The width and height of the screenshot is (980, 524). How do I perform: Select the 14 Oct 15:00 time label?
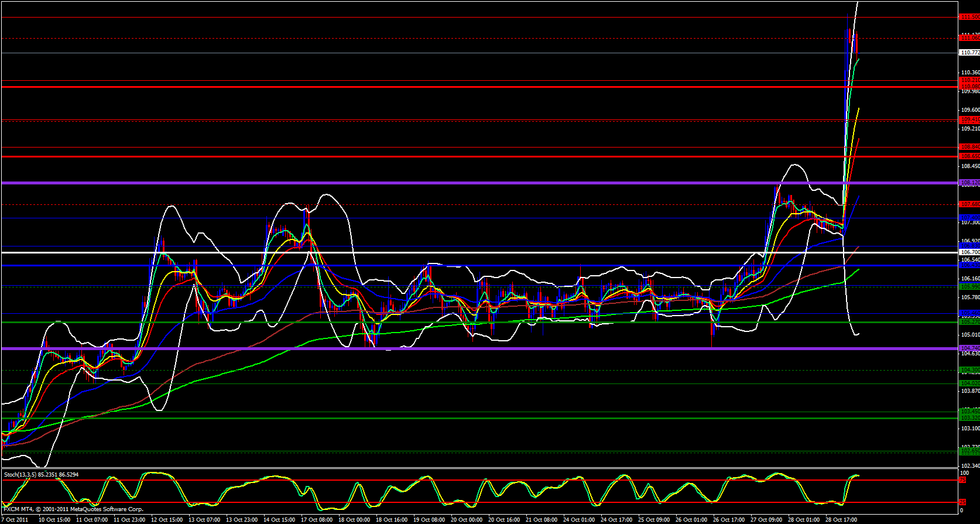(279, 519)
